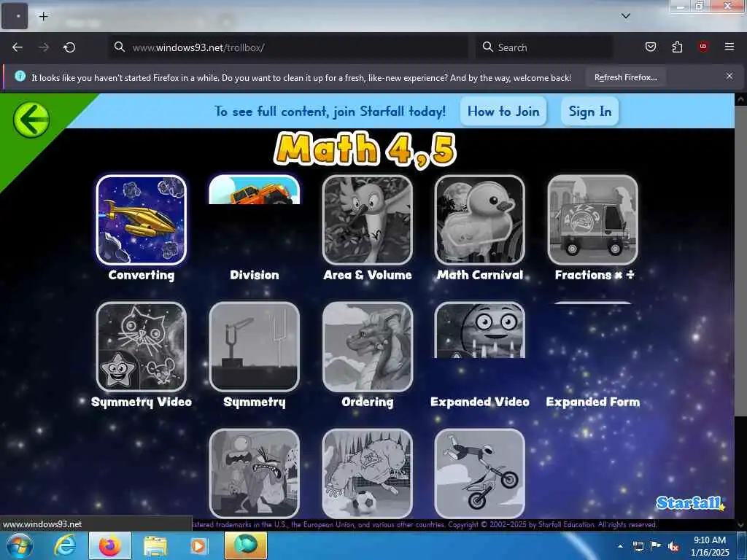Open the Symmetry Video cat thumbnail
This screenshot has height=560, width=747.
[x=141, y=346]
